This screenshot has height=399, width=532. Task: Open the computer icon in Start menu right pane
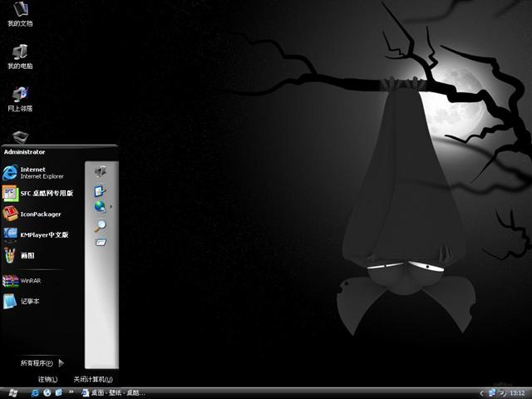[x=101, y=172]
